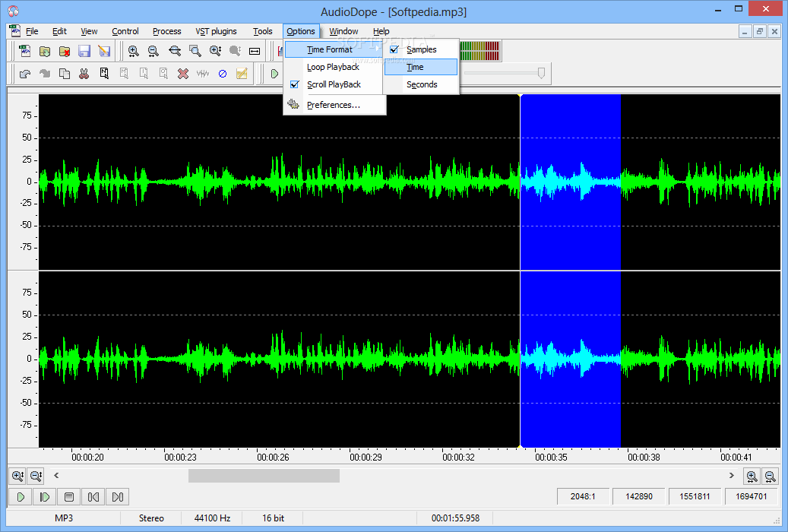Screen dimensions: 788x532
Task: Click the bottom-right horizontal zoom-out button
Action: click(770, 476)
